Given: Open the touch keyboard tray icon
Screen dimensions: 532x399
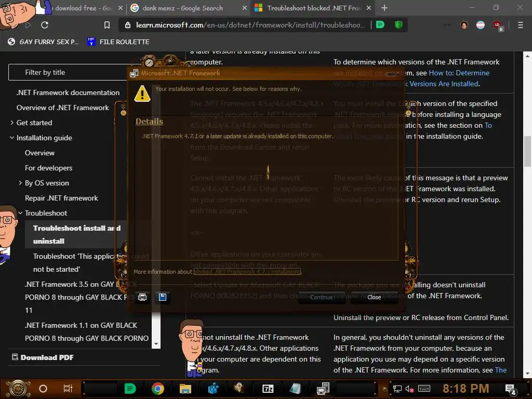Looking at the screenshot, I should click(424, 389).
